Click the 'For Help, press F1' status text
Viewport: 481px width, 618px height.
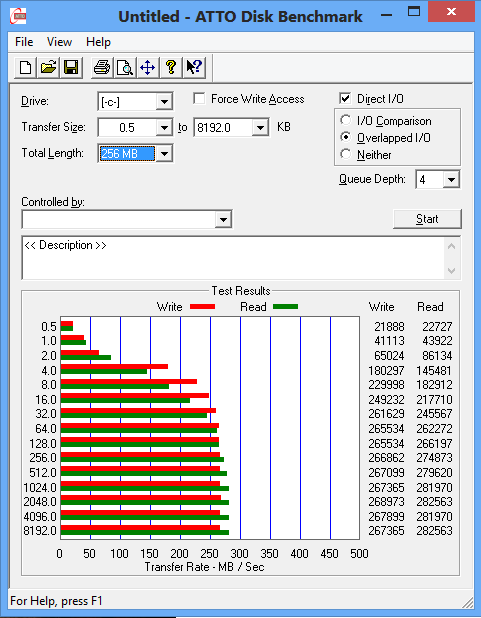click(x=56, y=601)
